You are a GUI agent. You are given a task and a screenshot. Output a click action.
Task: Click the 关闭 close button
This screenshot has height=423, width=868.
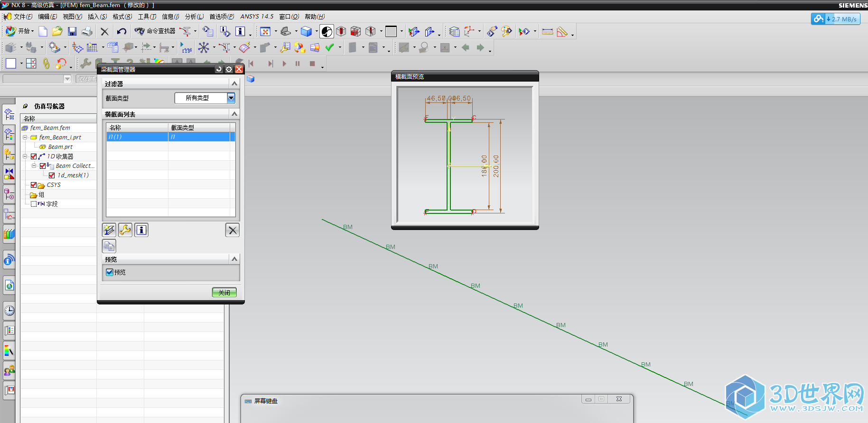click(224, 293)
